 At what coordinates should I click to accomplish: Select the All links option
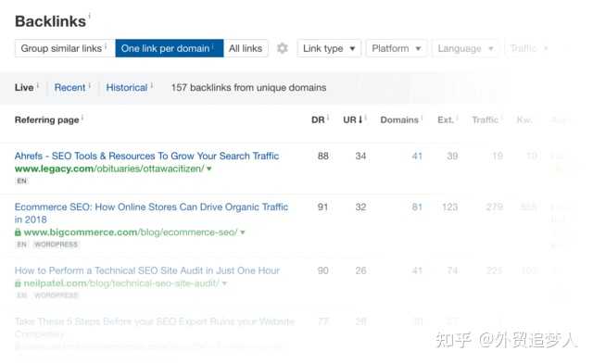246,48
